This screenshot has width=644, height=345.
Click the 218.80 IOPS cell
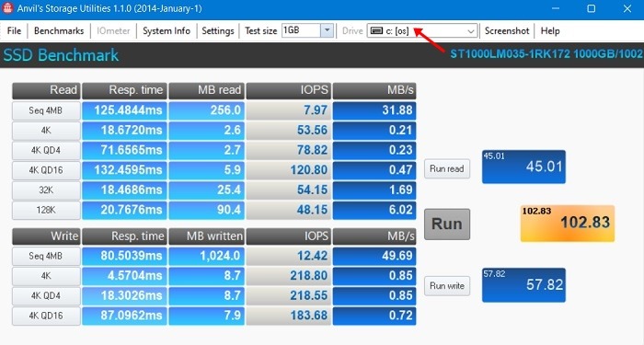coord(288,276)
